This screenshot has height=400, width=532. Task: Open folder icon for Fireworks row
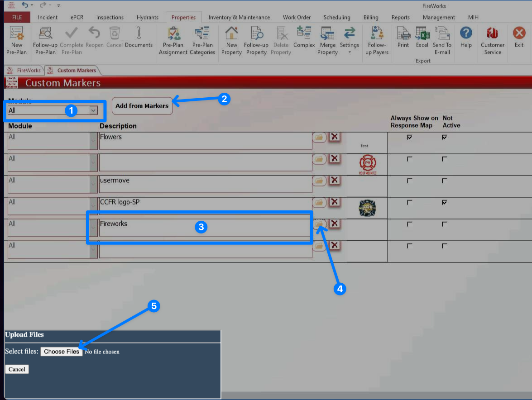319,224
